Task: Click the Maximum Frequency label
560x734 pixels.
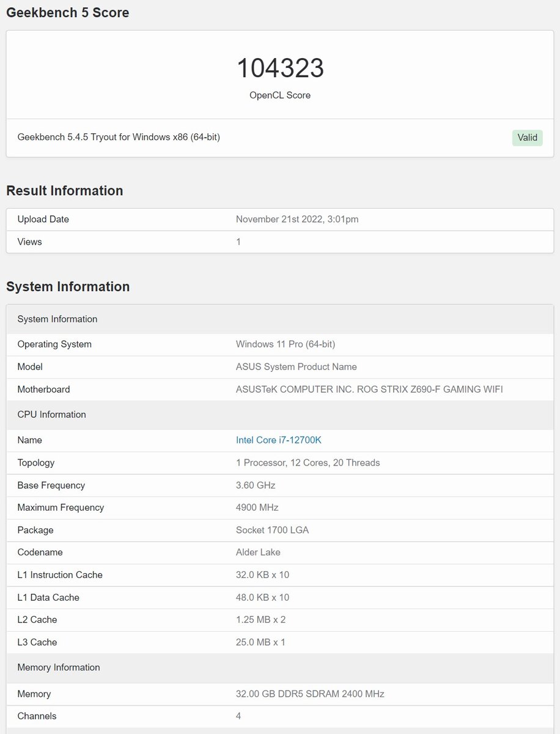Action: click(x=61, y=508)
